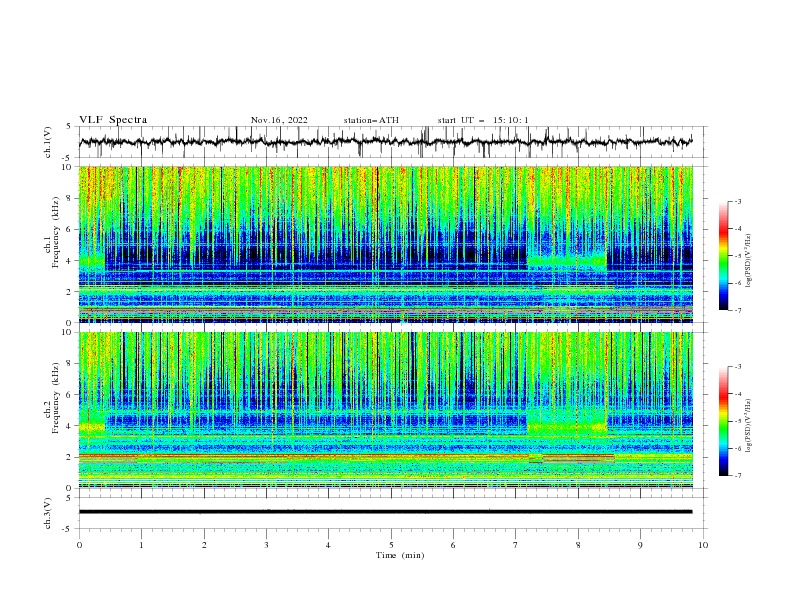Click the 'station=ATH' label
Viewport: 792px width, 612px height.
pyautogui.click(x=371, y=120)
